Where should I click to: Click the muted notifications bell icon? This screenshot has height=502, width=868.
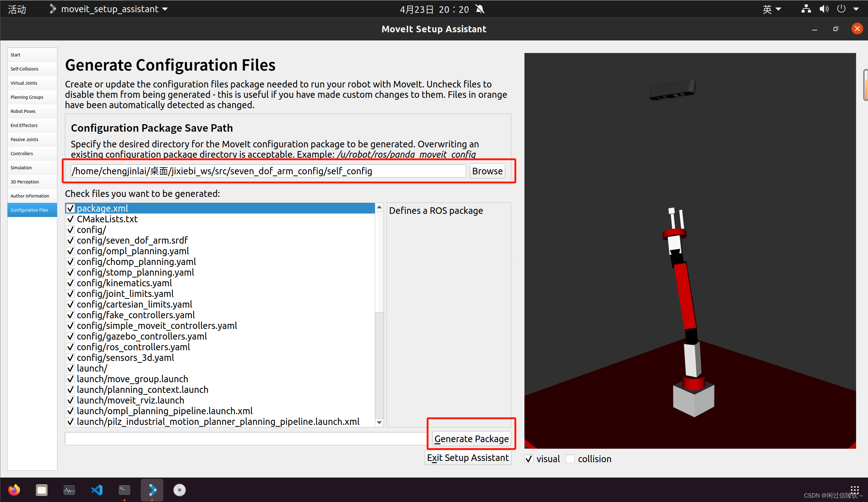(x=480, y=9)
